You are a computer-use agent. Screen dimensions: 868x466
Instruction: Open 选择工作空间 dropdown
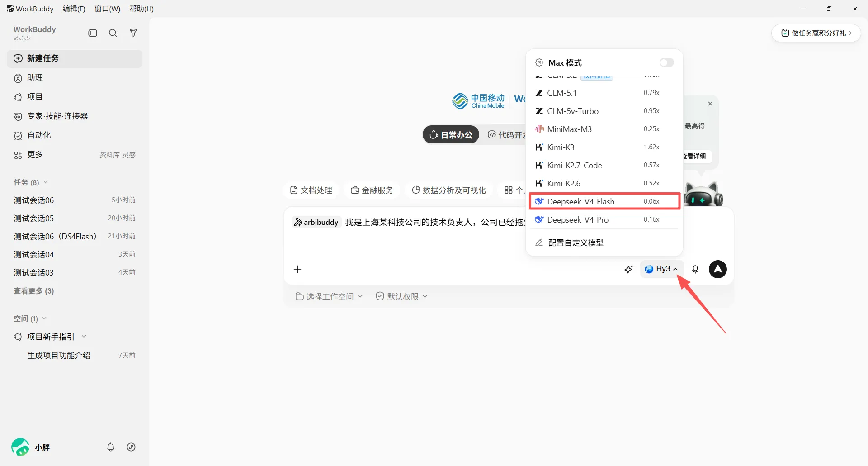tap(329, 296)
